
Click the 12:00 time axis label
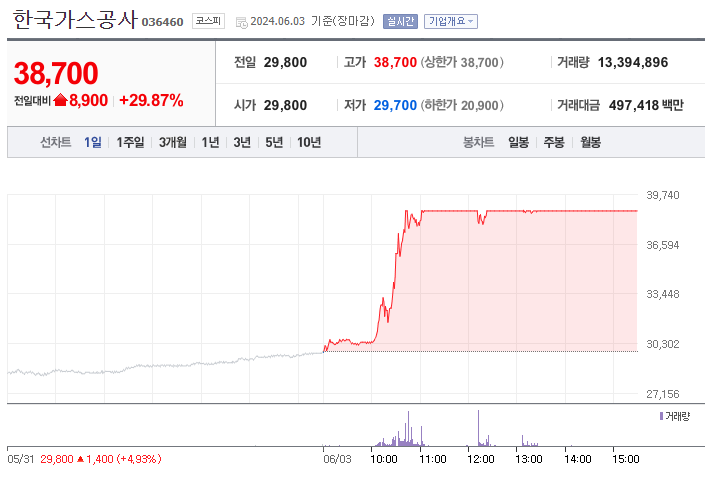click(x=481, y=459)
